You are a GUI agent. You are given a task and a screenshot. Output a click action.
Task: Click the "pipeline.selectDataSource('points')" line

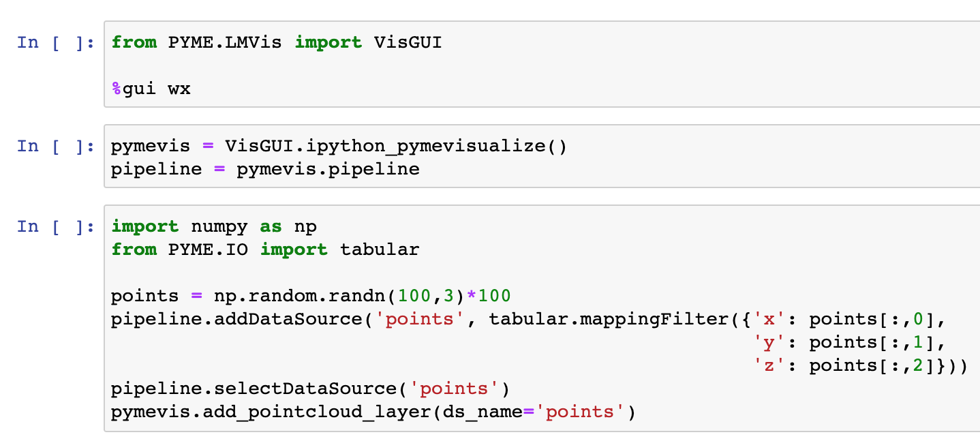(310, 389)
